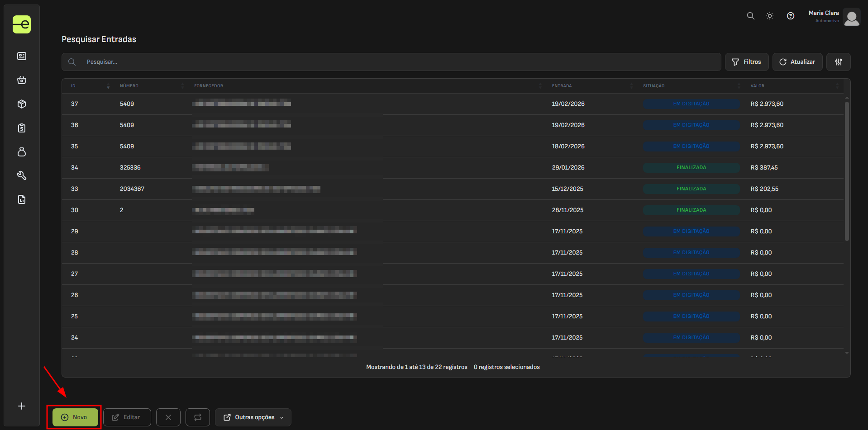Click the column settings sliders icon
Screen dimensions: 868x430
pyautogui.click(x=838, y=62)
